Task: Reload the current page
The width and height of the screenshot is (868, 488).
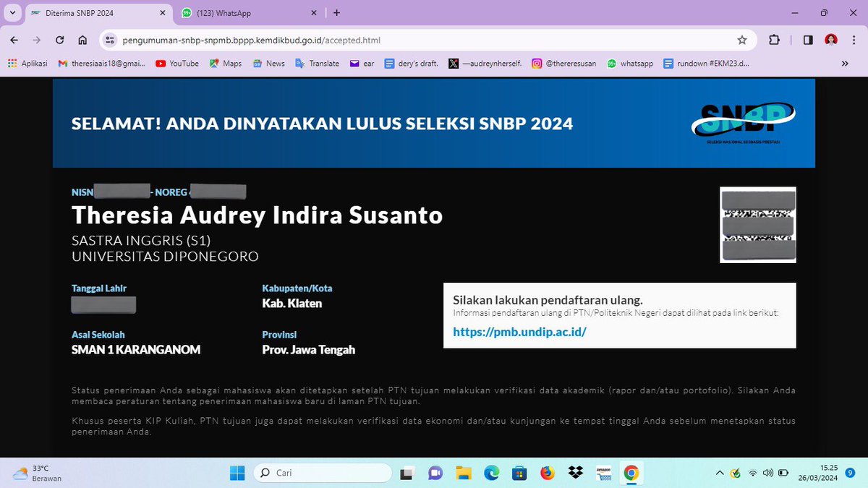Action: point(60,40)
